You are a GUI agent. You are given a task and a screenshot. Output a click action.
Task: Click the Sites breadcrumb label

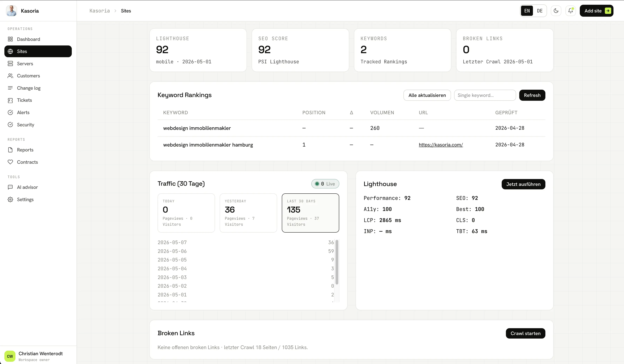tap(126, 11)
